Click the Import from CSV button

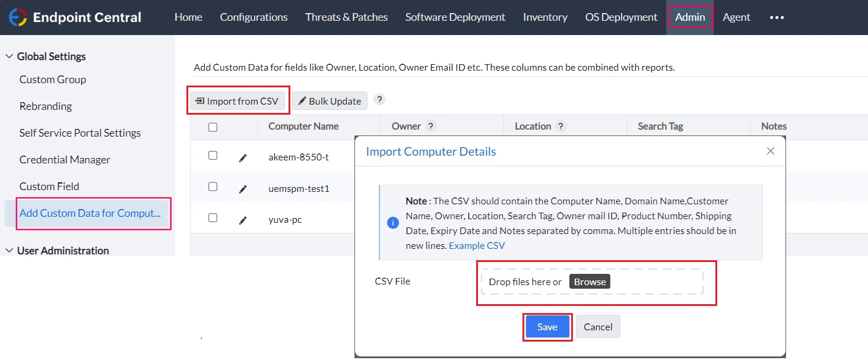(x=237, y=101)
